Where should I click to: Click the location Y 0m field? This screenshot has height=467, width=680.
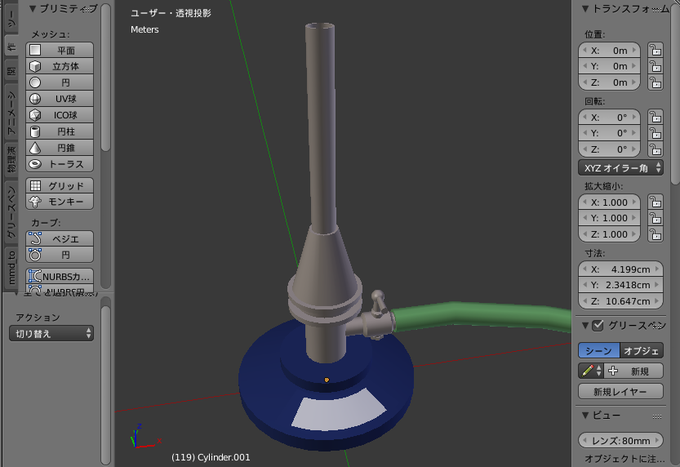tap(609, 66)
